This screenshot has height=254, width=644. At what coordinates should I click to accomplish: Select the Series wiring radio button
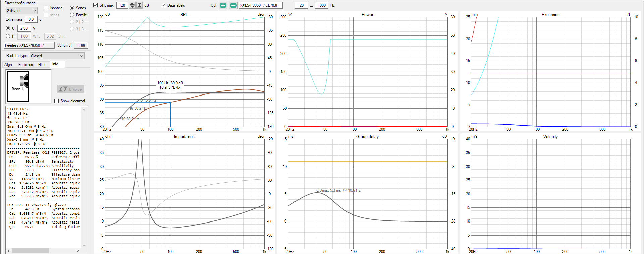tap(72, 8)
